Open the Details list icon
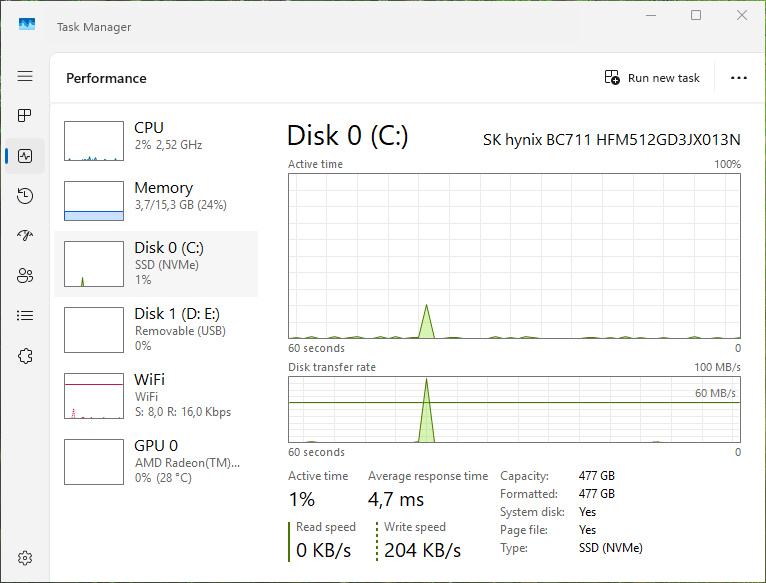 click(25, 316)
